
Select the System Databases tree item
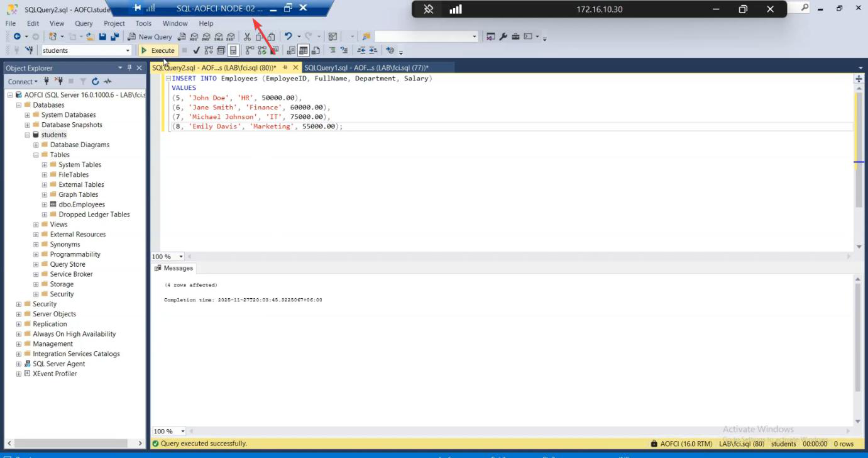click(69, 115)
